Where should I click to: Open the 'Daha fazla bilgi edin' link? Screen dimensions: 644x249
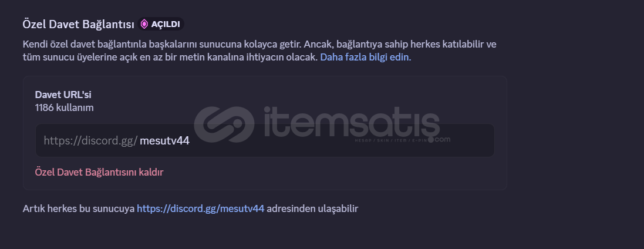click(366, 57)
